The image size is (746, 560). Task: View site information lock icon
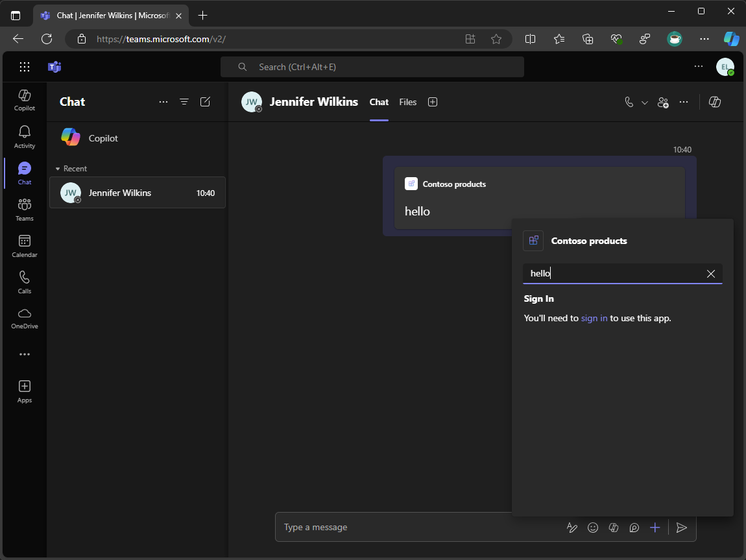point(82,39)
